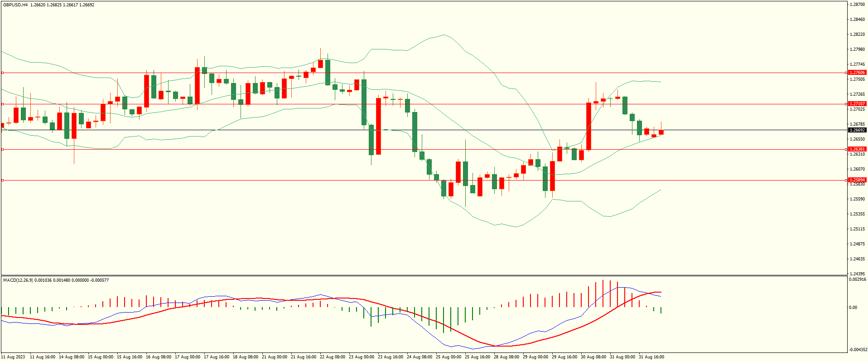Select the horizontal level line at 1.25894
This screenshot has width=868, height=362.
click(x=424, y=180)
